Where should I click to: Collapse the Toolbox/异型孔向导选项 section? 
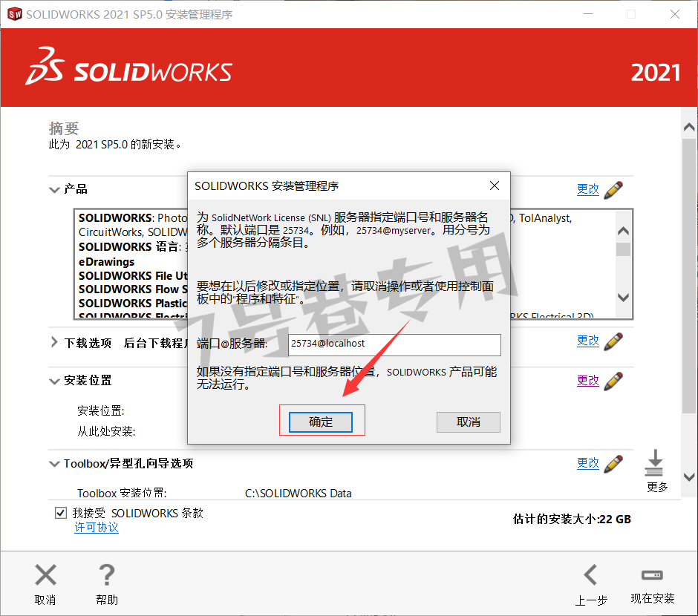[x=54, y=464]
